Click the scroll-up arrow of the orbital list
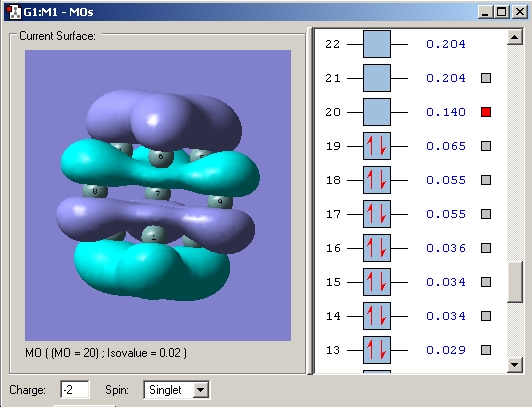This screenshot has height=407, width=532. (514, 37)
